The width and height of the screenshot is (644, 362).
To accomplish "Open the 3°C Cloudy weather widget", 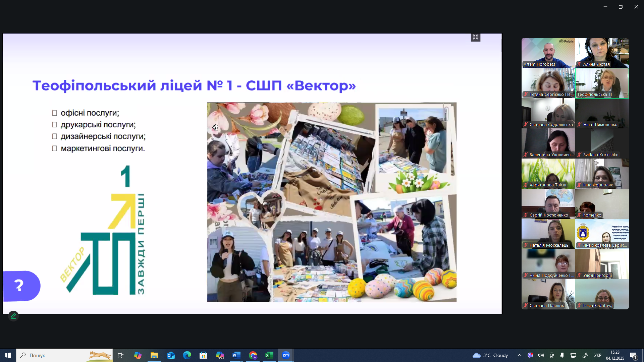I will pos(490,355).
